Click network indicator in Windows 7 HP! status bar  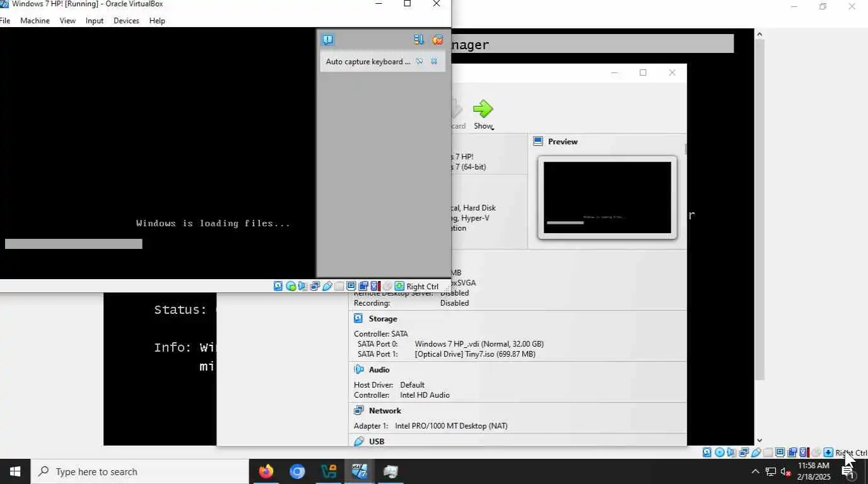(x=315, y=286)
